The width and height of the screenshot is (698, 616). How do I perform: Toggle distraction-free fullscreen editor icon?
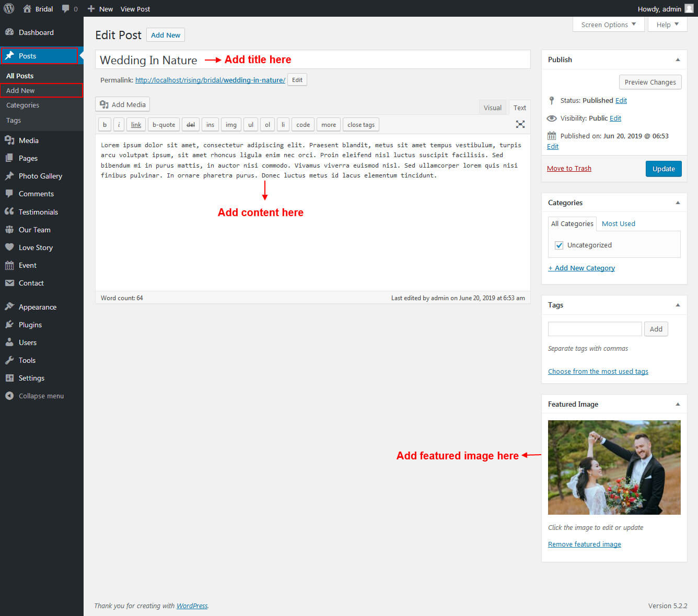pos(520,124)
